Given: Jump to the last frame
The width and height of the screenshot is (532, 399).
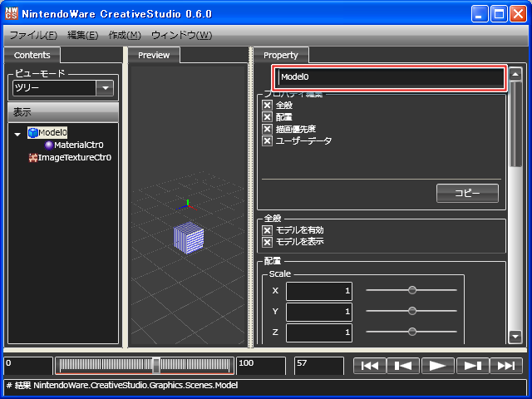Looking at the screenshot, I should [x=505, y=366].
